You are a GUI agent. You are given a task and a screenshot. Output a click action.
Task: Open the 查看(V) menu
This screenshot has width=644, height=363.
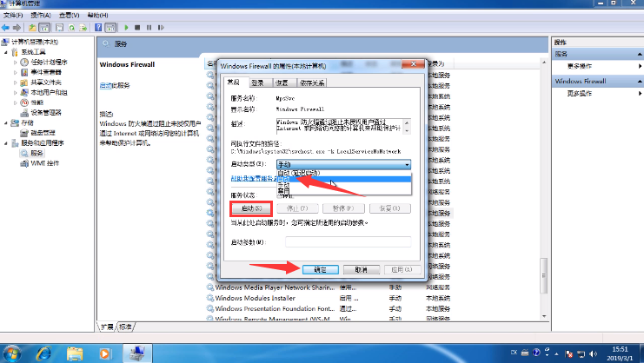coord(69,15)
